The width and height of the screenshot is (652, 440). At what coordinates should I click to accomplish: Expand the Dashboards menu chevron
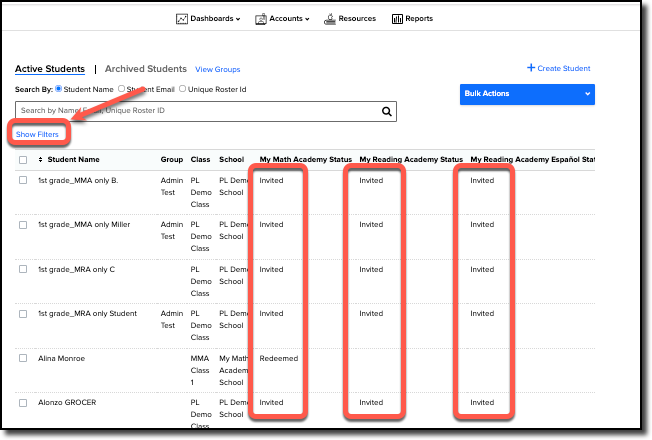[238, 19]
